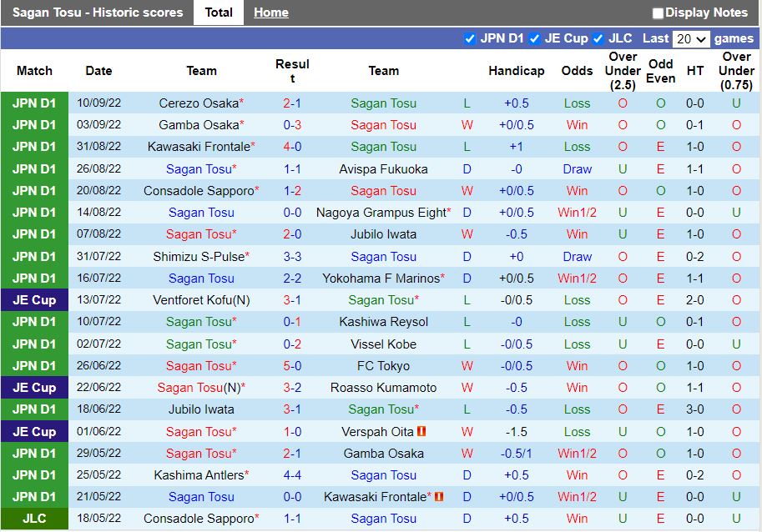Switch to the Total tab
This screenshot has height=532, width=762.
[x=219, y=13]
